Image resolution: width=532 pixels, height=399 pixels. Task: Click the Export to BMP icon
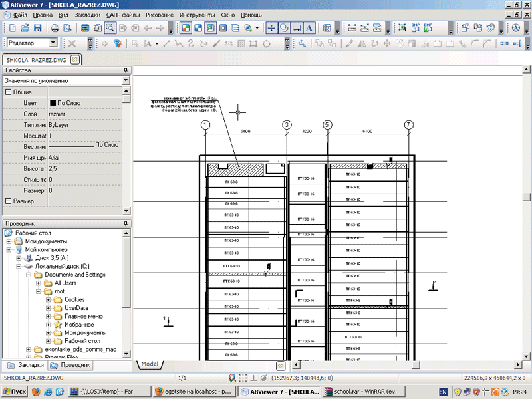point(416,28)
